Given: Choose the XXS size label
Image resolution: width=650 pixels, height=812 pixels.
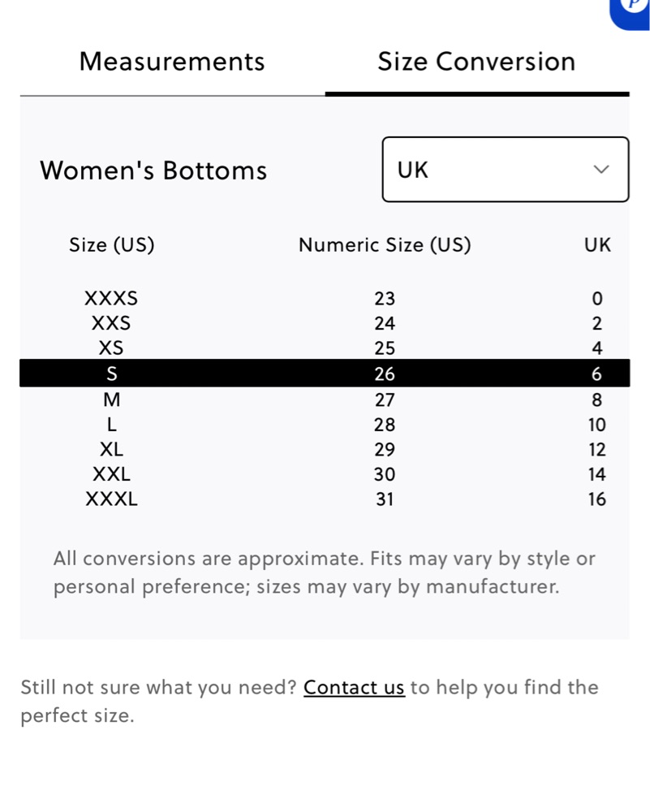Looking at the screenshot, I should pyautogui.click(x=111, y=323).
